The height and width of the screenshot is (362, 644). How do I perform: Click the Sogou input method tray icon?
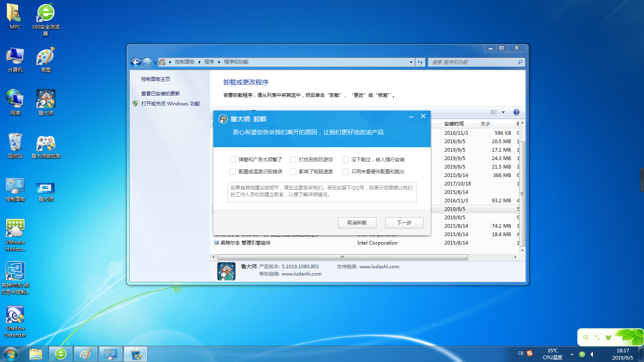530,354
